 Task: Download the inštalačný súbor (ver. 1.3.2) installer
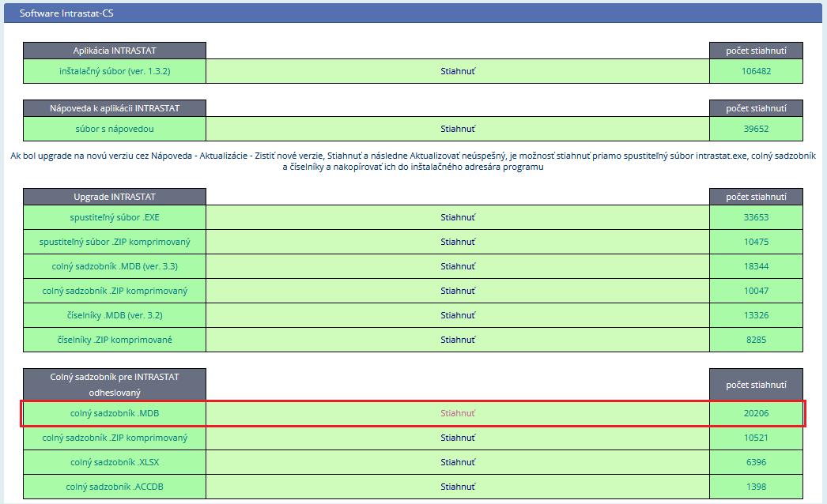[x=458, y=71]
